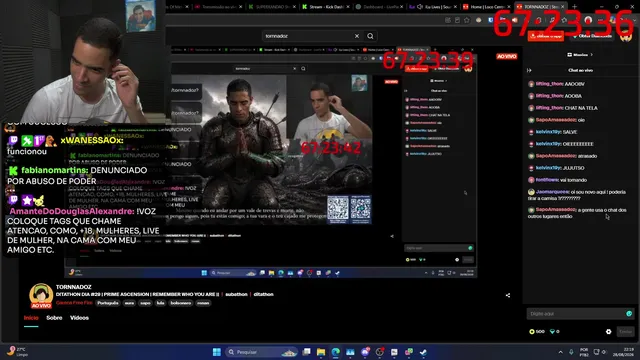Click the emoji icon in the chat input
The width and height of the screenshot is (640, 360).
click(x=629, y=313)
